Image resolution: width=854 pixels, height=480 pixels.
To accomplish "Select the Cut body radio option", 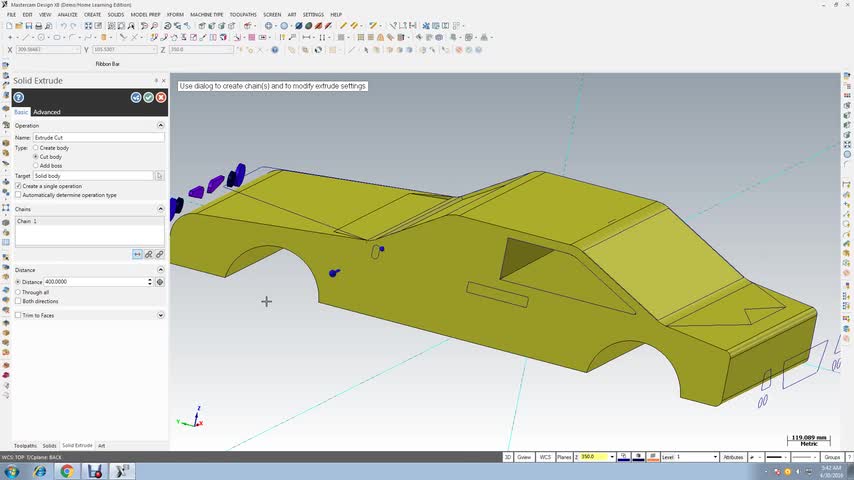I will tap(36, 156).
